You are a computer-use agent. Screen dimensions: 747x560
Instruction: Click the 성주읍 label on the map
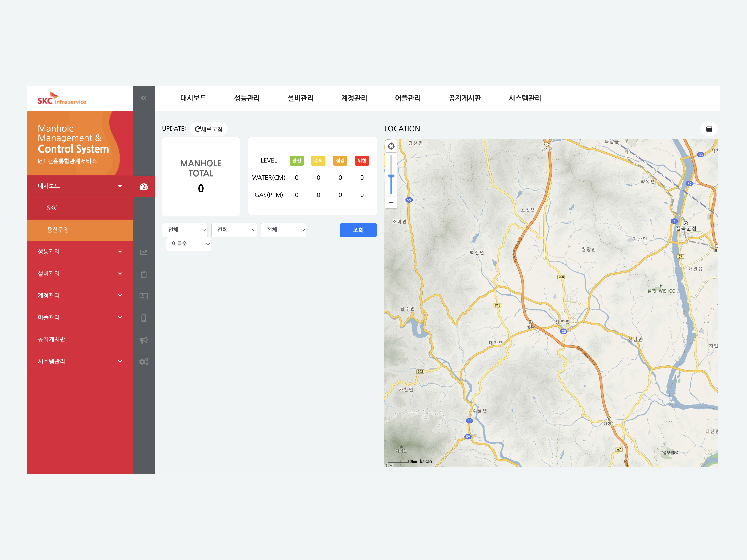pos(562,322)
